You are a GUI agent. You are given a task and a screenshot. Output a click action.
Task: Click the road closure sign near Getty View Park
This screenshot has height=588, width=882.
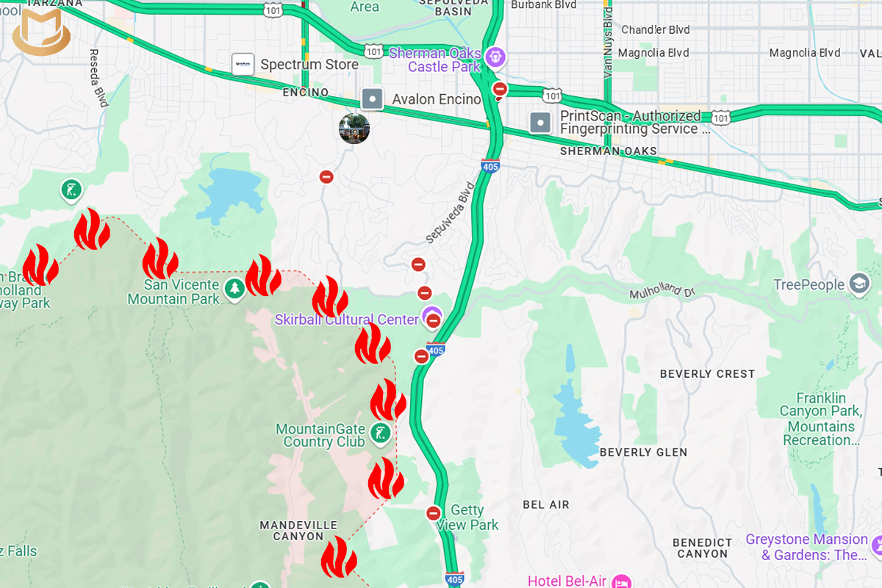(x=434, y=513)
